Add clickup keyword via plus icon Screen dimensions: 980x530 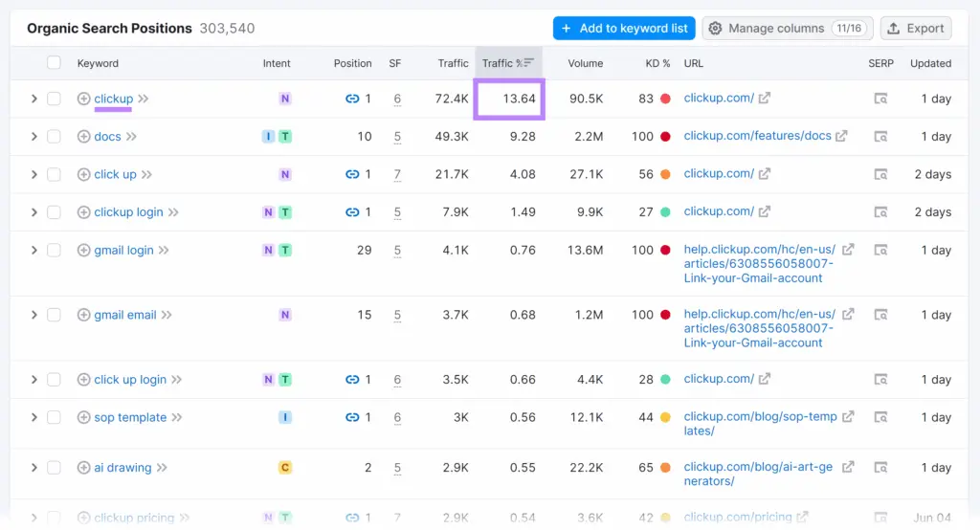click(84, 99)
